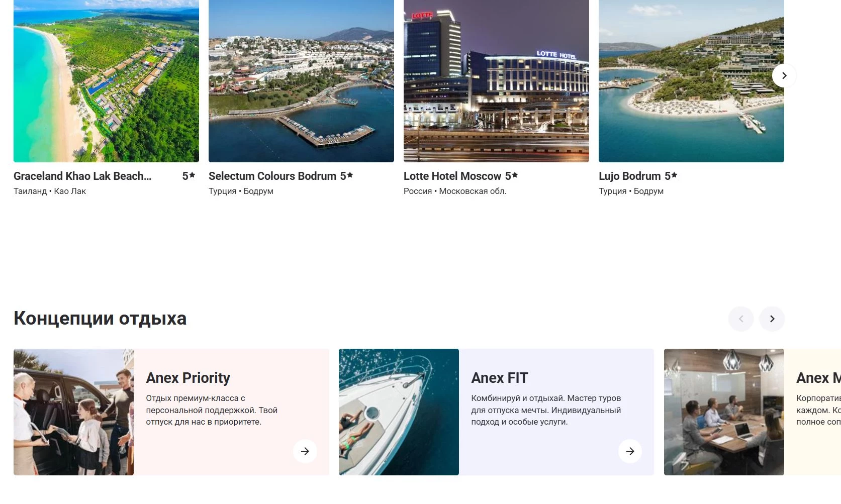Screen dimensions: 841x504
Task: Open the office meeting room image card
Action: pyautogui.click(x=724, y=412)
